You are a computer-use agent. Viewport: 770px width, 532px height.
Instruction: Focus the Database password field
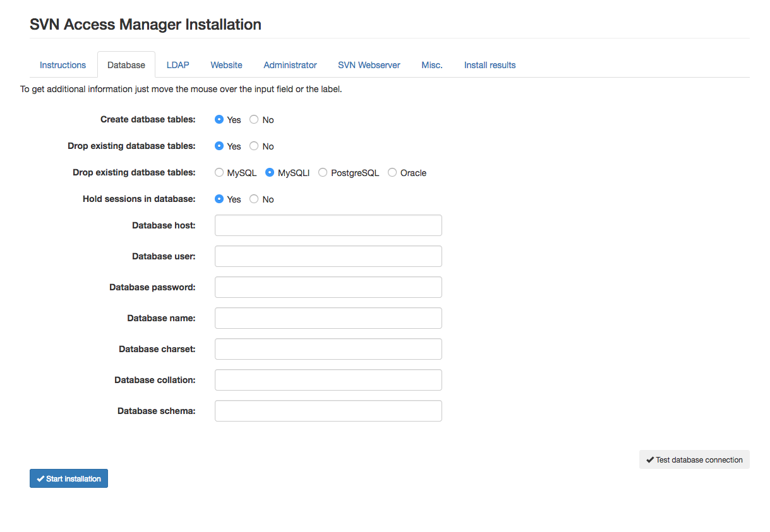(x=328, y=287)
